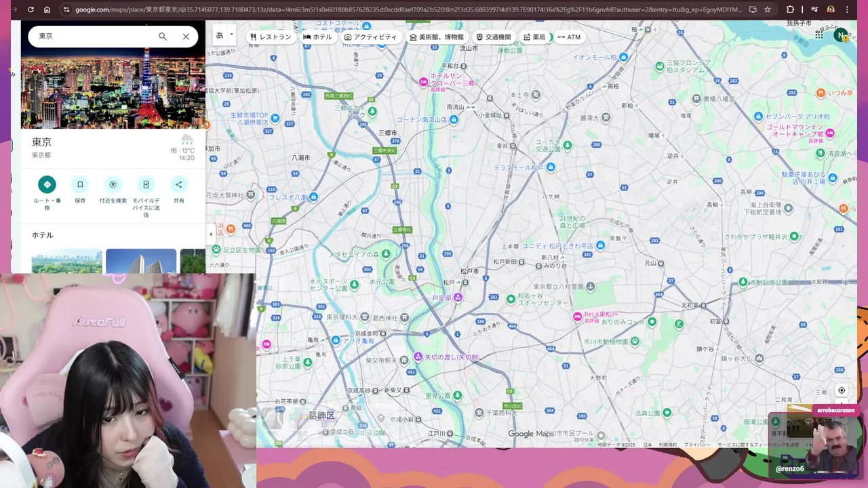The height and width of the screenshot is (488, 868).
Task: Click the フレスポ八潮 shopping marker
Action: (x=313, y=197)
